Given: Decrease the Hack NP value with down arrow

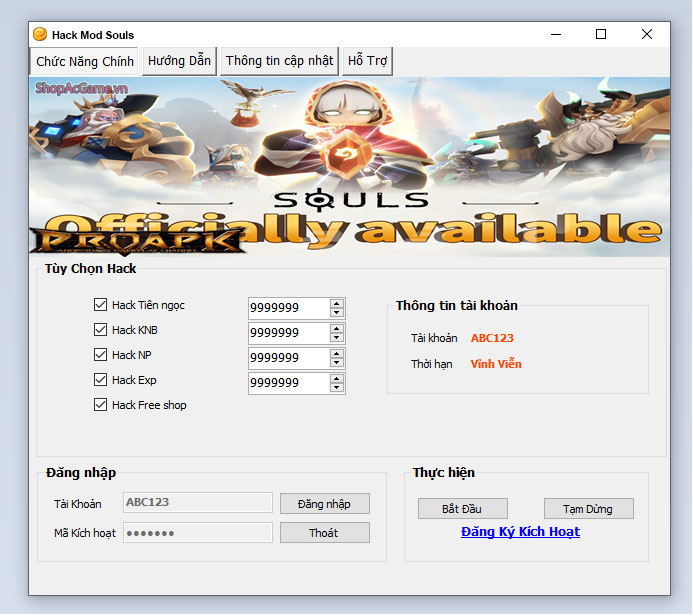Looking at the screenshot, I should click(337, 363).
